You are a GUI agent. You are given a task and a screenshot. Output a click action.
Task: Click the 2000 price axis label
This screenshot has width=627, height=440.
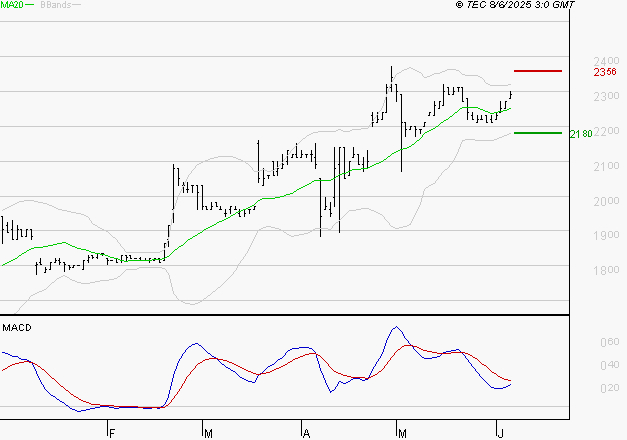[x=604, y=201]
